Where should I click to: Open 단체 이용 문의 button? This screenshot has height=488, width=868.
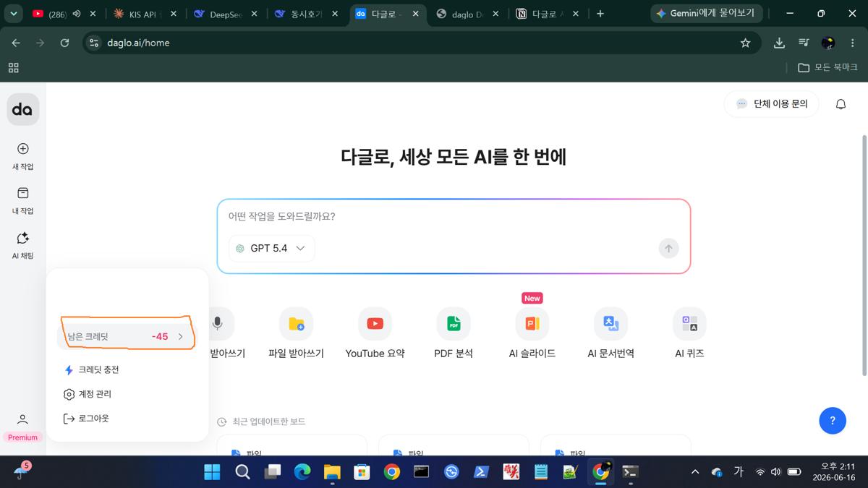point(771,104)
